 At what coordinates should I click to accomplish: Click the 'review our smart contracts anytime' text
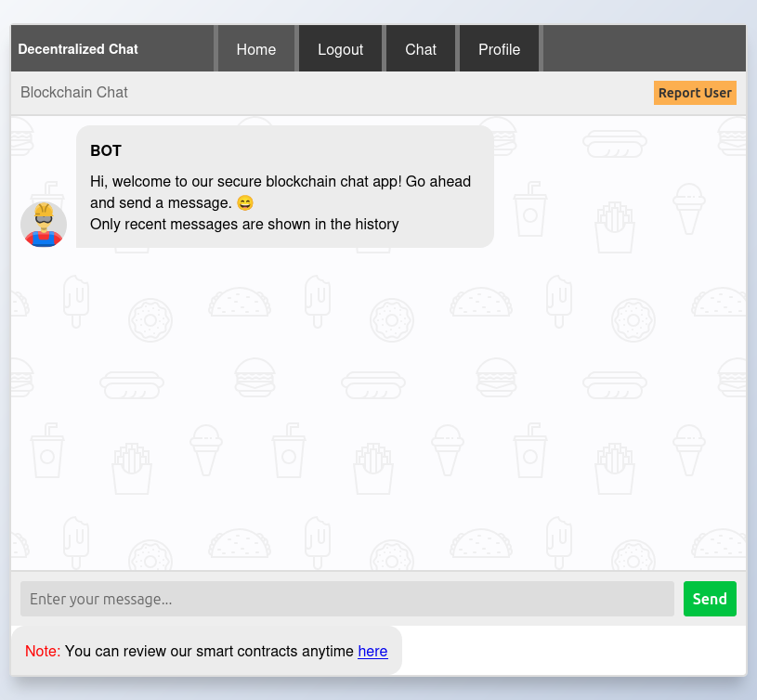(209, 652)
